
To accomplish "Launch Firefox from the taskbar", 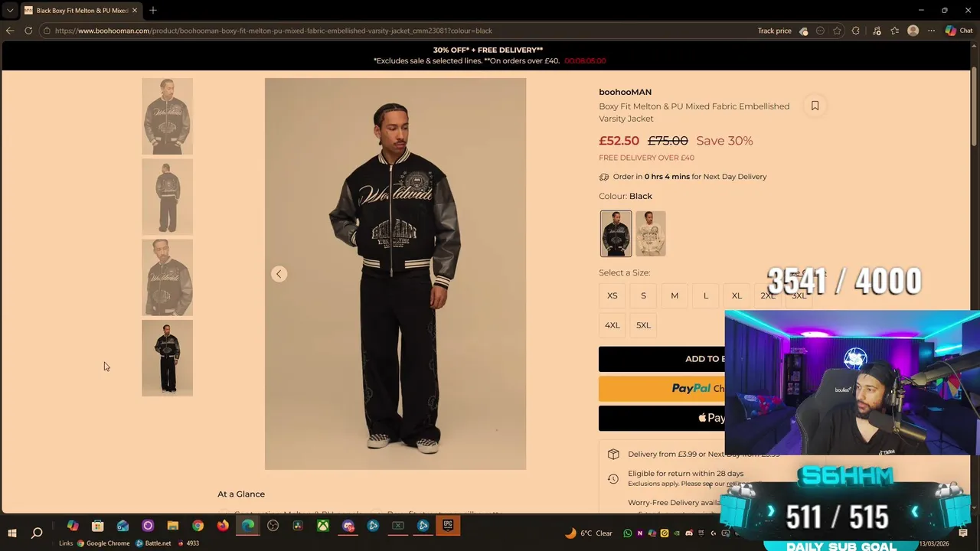I will [x=223, y=526].
